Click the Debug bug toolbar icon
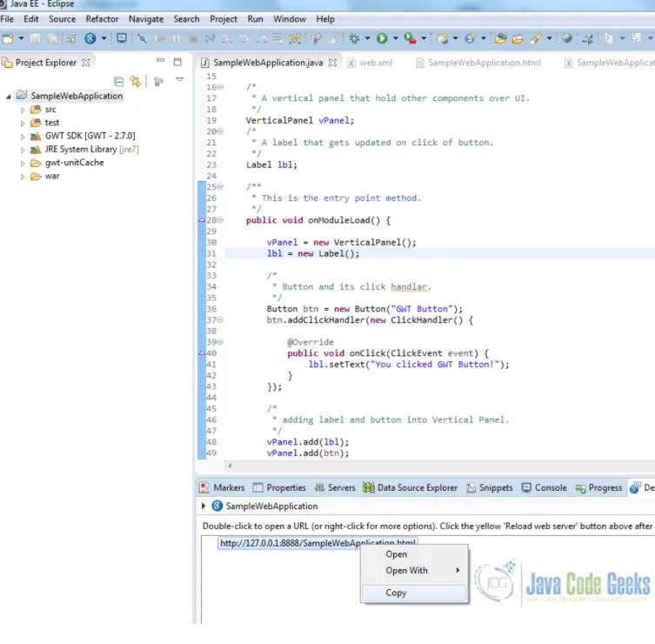655x644 pixels. 354,39
